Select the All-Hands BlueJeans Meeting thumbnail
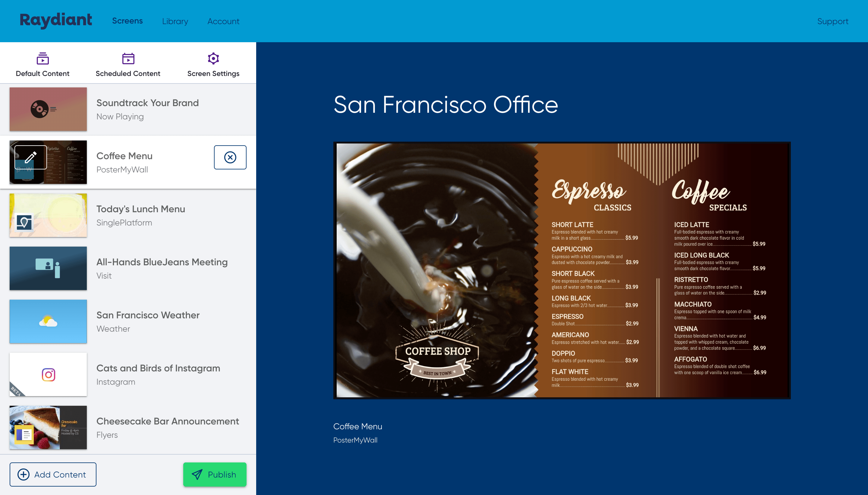Viewport: 868px width, 495px height. [x=48, y=268]
